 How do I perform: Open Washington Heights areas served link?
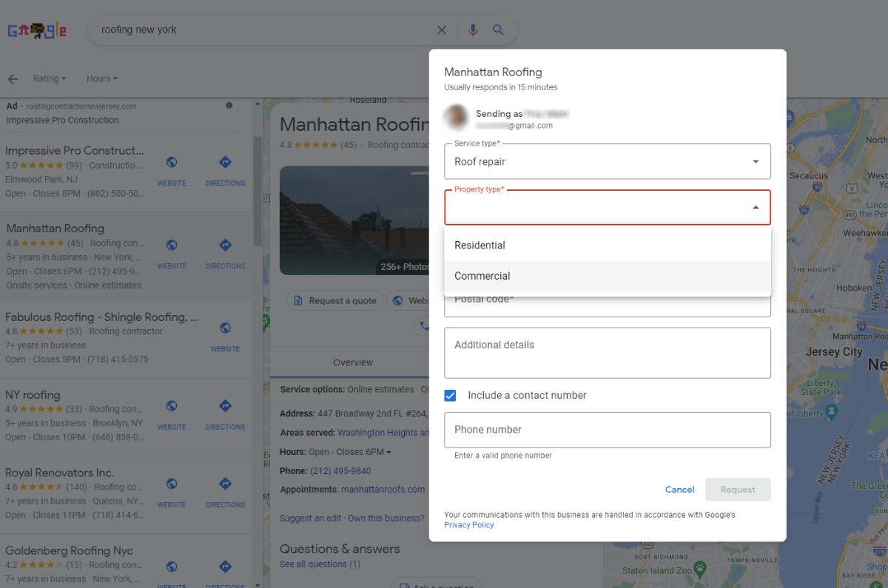coord(383,433)
